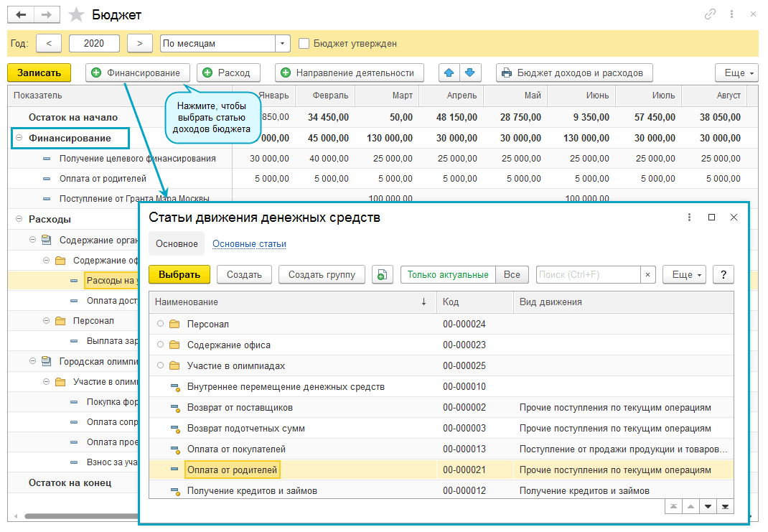The image size is (768, 532).
Task: Open the Еще dropdown in the dialog
Action: point(684,274)
